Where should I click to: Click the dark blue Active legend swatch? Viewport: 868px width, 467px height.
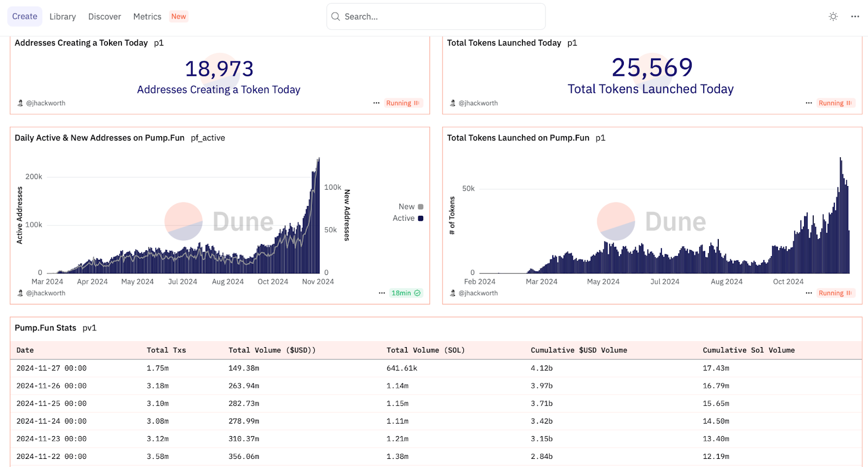tap(420, 218)
